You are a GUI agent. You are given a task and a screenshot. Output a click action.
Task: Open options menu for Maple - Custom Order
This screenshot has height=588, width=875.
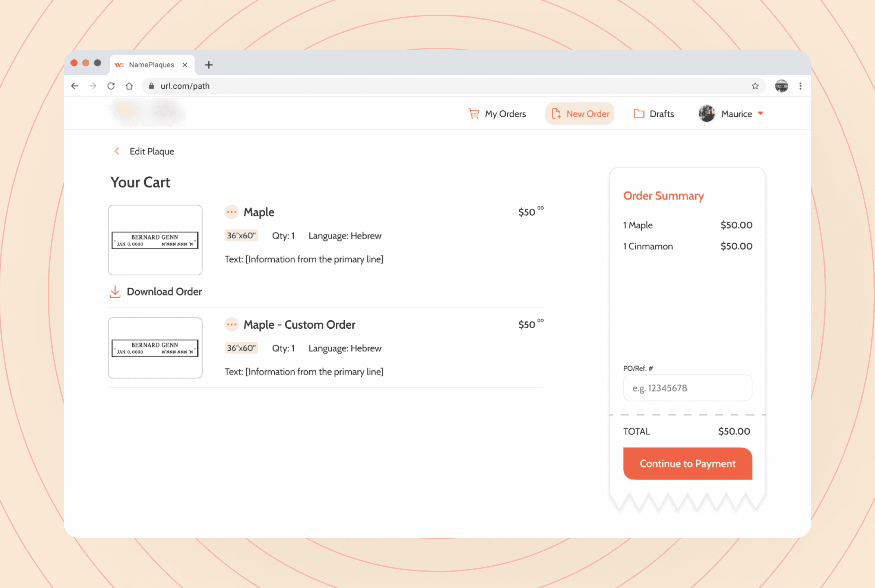click(x=232, y=325)
